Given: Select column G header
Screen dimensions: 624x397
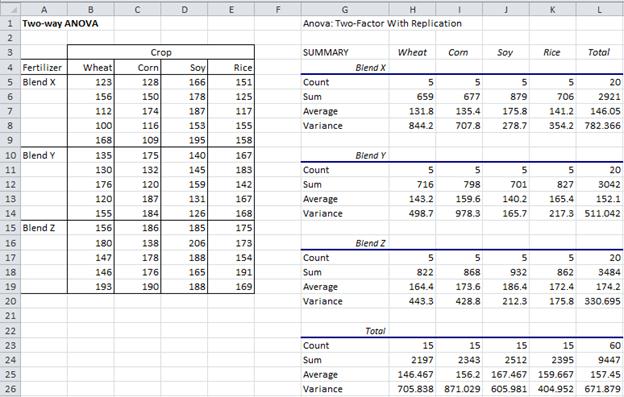Looking at the screenshot, I should (345, 10).
